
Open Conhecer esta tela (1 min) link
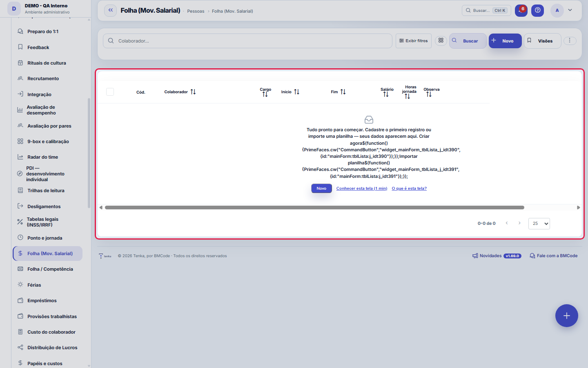coord(362,188)
